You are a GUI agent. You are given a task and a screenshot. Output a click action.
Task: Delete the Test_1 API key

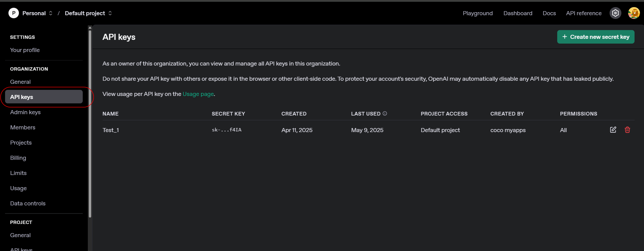pyautogui.click(x=627, y=130)
